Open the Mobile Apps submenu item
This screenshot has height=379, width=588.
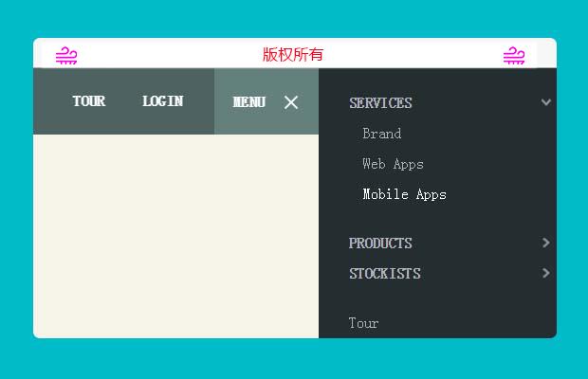[404, 194]
